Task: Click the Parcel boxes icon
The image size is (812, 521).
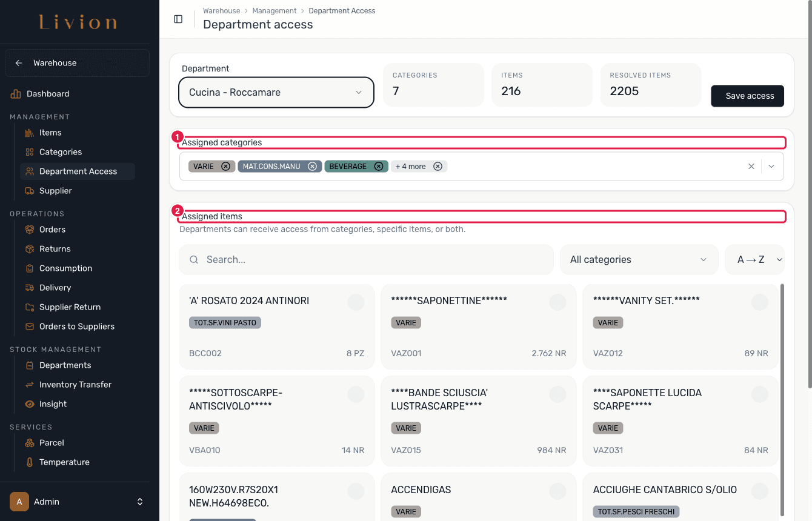Action: click(30, 443)
